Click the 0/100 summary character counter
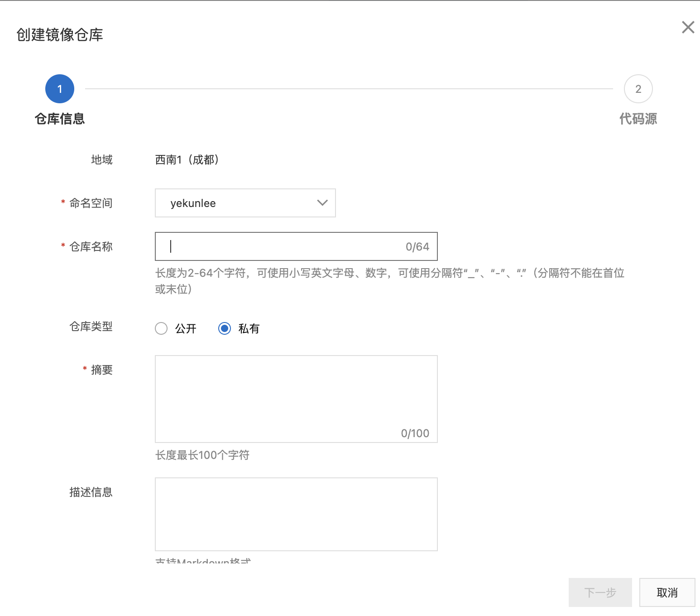 (415, 433)
